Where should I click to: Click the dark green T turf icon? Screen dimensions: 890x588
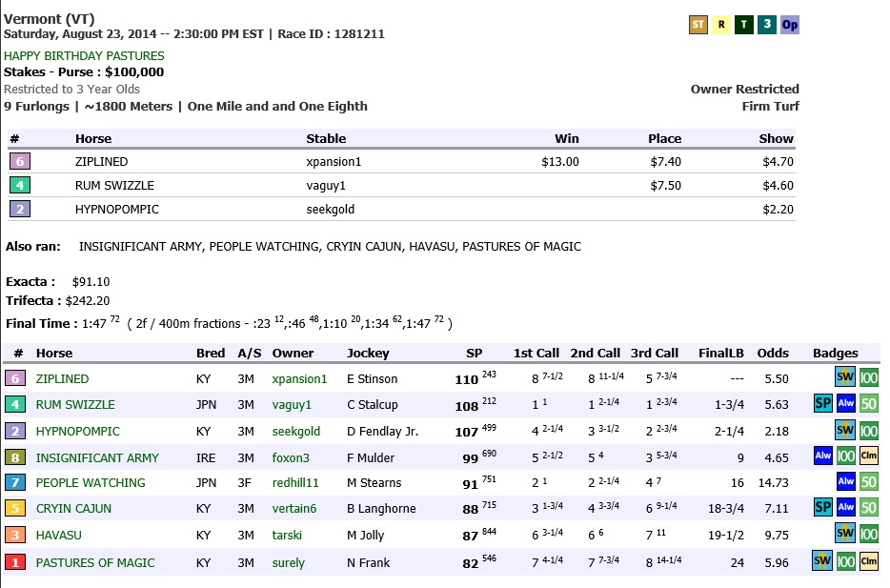point(744,25)
